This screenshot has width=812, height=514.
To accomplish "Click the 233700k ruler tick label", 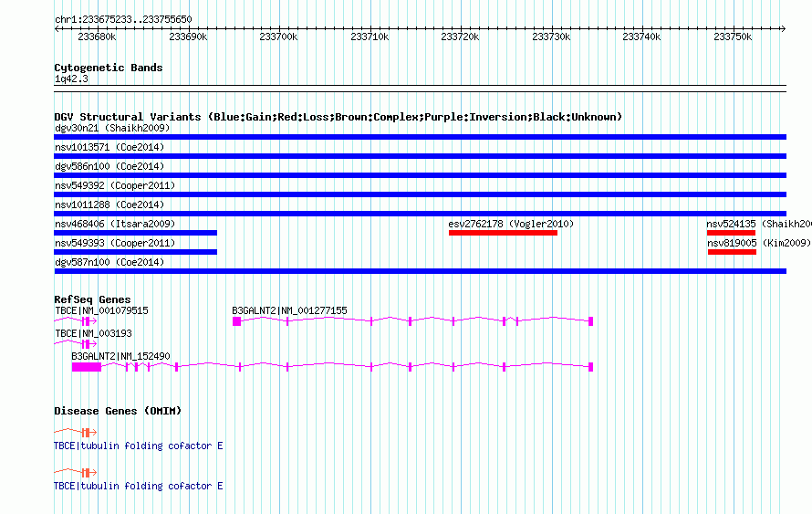I will (278, 37).
